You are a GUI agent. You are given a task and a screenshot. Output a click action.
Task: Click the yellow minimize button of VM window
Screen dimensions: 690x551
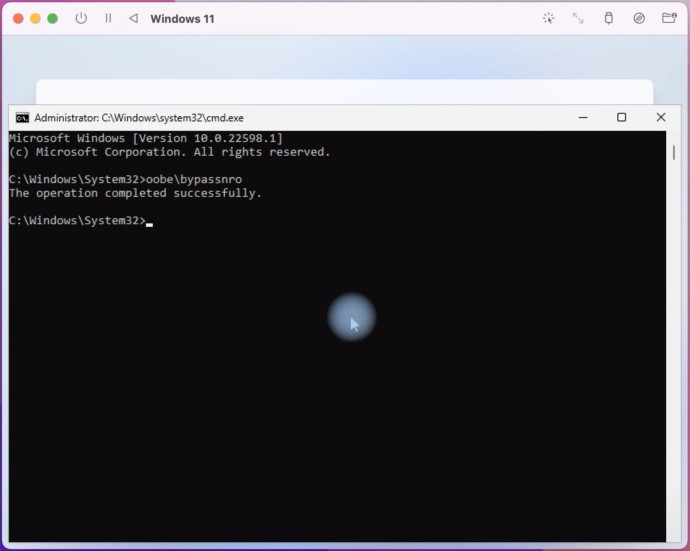click(35, 18)
